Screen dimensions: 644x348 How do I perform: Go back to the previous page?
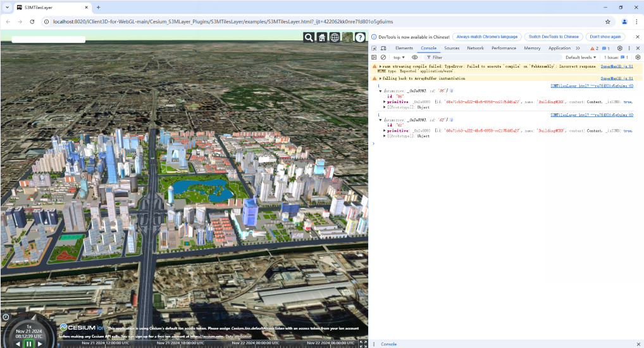click(x=8, y=22)
